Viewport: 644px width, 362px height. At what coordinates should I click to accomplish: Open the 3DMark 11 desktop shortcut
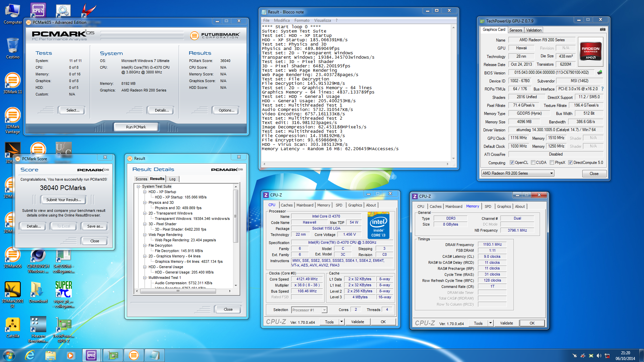(x=12, y=83)
